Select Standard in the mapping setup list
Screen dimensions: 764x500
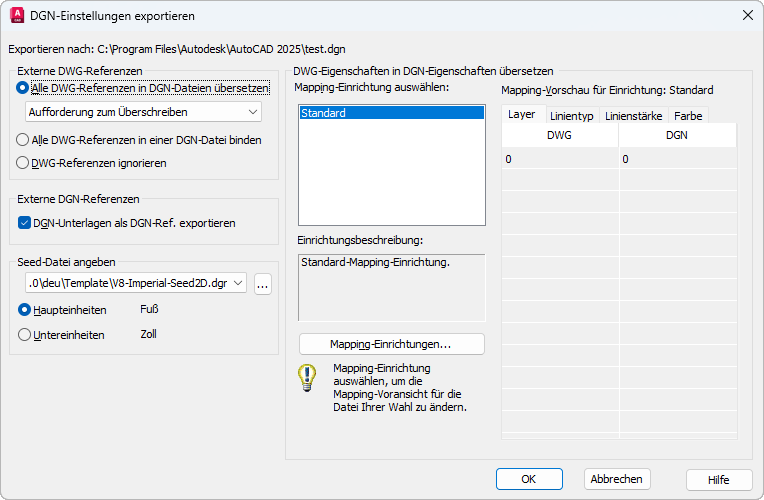point(390,113)
